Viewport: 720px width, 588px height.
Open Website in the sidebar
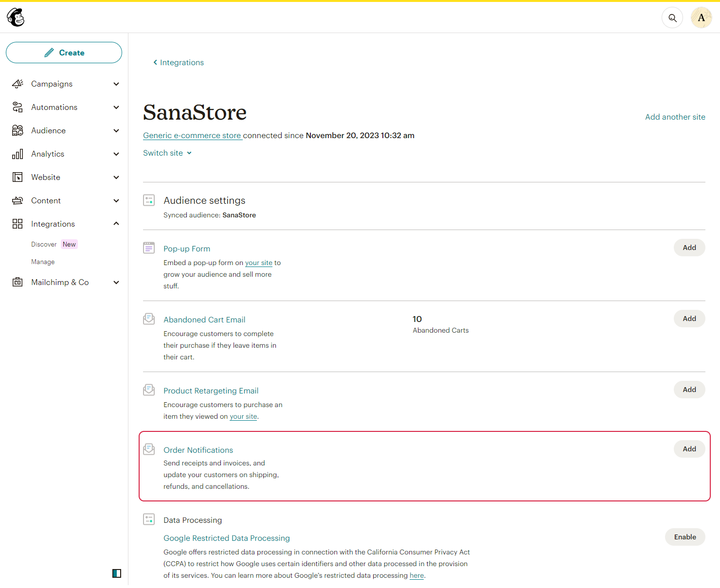[x=46, y=177]
